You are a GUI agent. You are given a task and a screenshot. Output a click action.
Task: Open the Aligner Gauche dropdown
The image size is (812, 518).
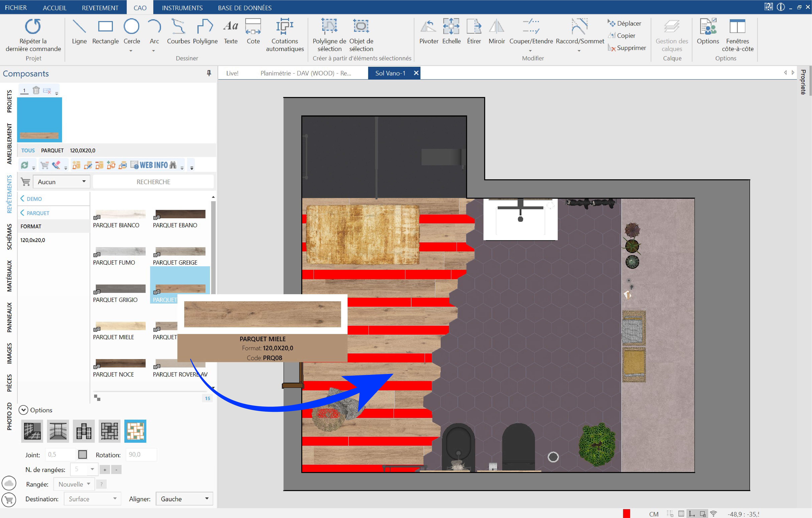(x=184, y=499)
